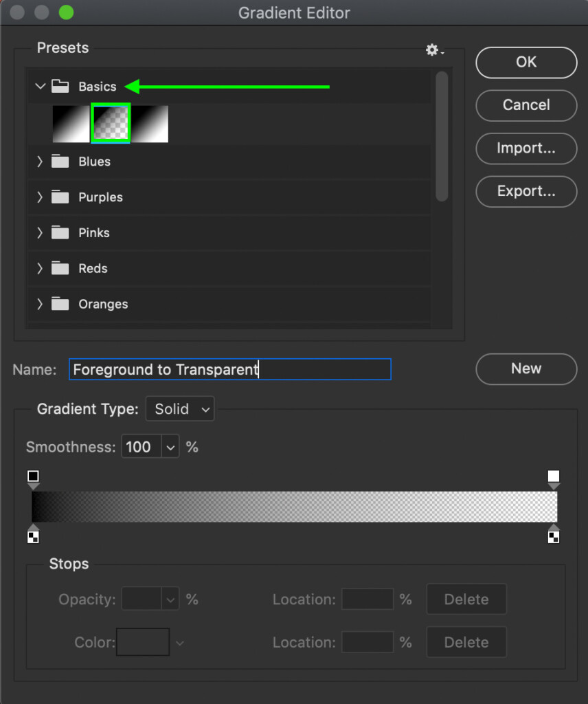
Task: Click the Import... button
Action: point(526,148)
